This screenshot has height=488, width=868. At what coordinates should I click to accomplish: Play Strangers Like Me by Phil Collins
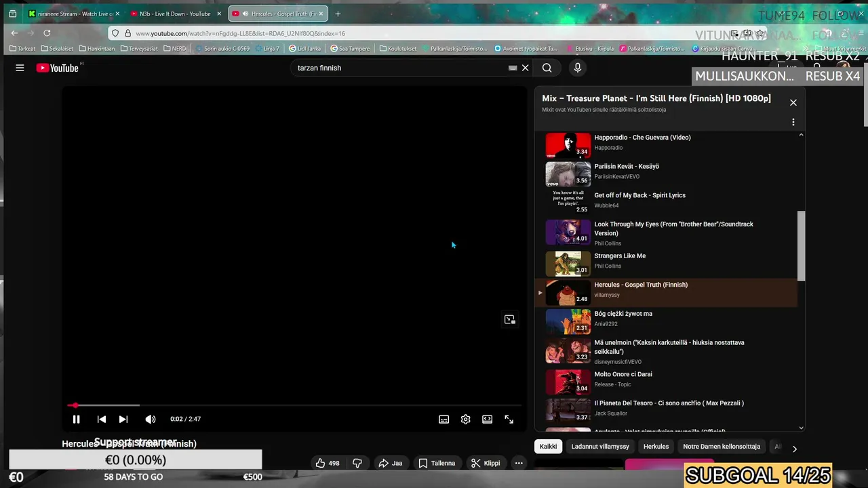tap(665, 264)
